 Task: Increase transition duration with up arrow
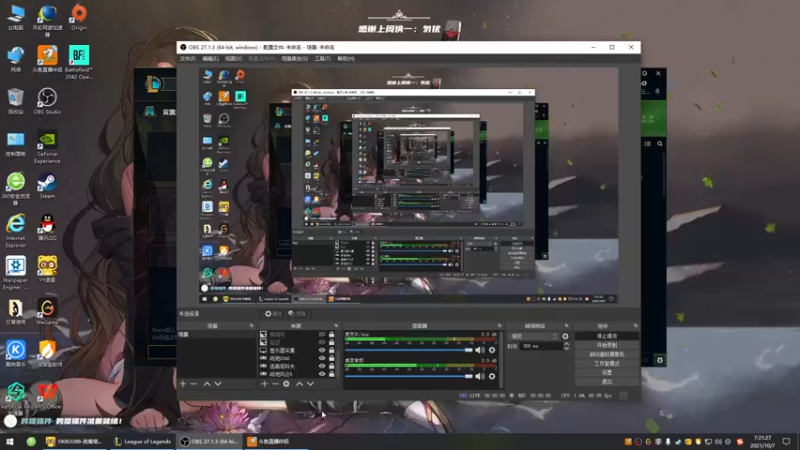pos(566,344)
